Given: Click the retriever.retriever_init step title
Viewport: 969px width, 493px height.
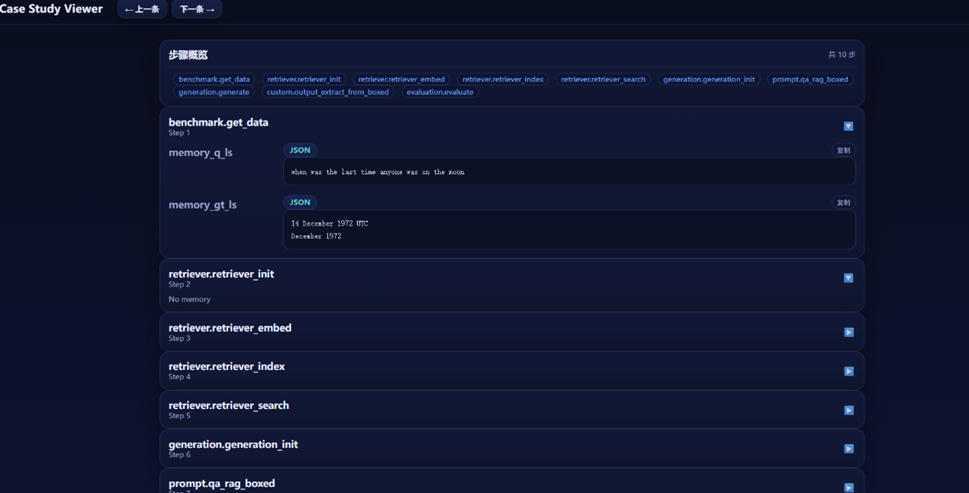Looking at the screenshot, I should pos(221,274).
